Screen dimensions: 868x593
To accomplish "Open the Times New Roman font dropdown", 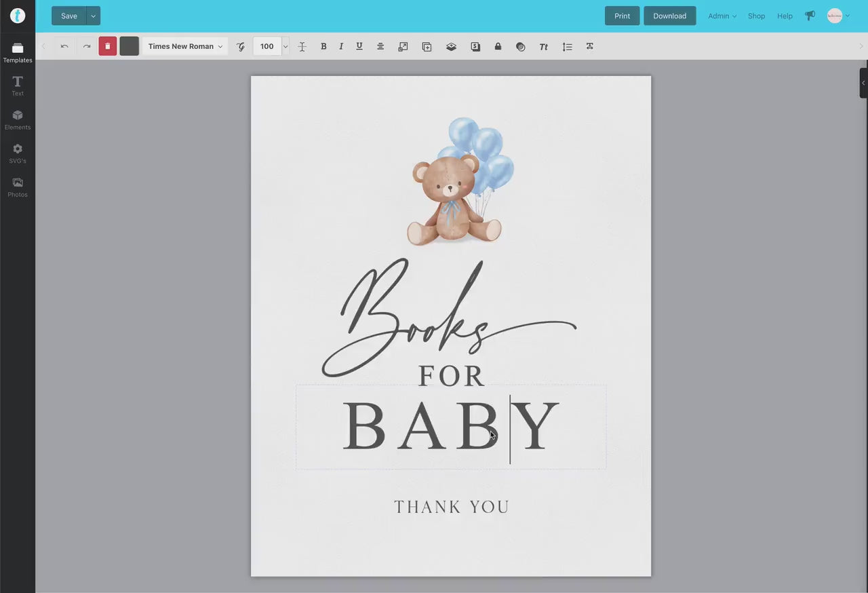I will (x=185, y=46).
